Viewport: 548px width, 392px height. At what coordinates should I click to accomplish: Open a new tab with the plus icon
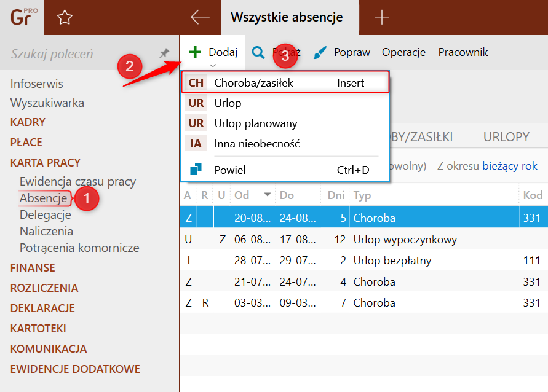382,17
